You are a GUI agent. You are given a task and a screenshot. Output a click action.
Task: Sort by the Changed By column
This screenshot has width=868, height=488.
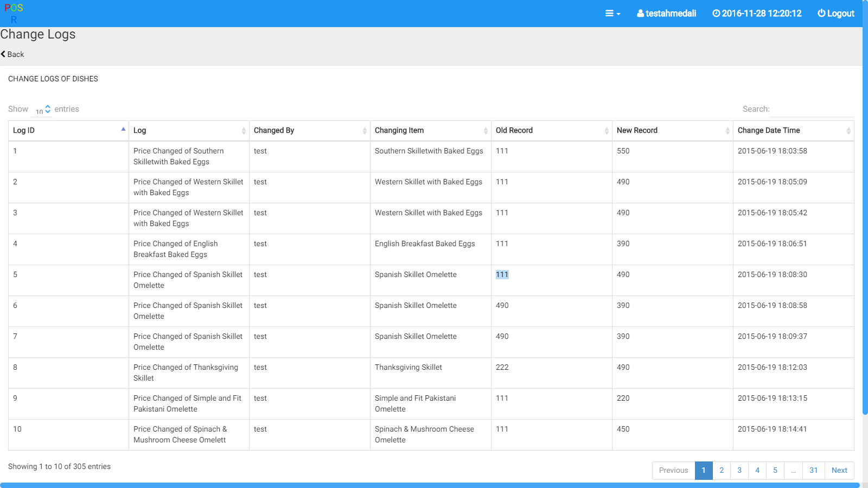tap(309, 131)
